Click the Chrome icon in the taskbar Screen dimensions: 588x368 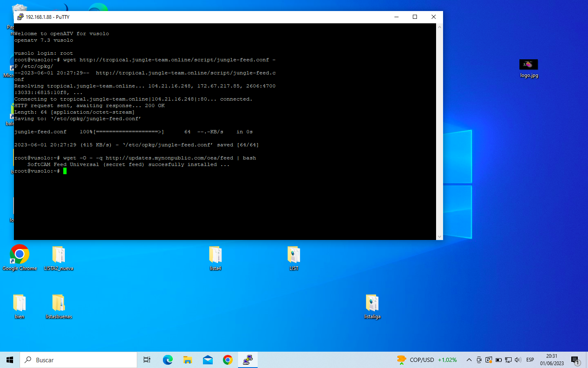coord(227,360)
